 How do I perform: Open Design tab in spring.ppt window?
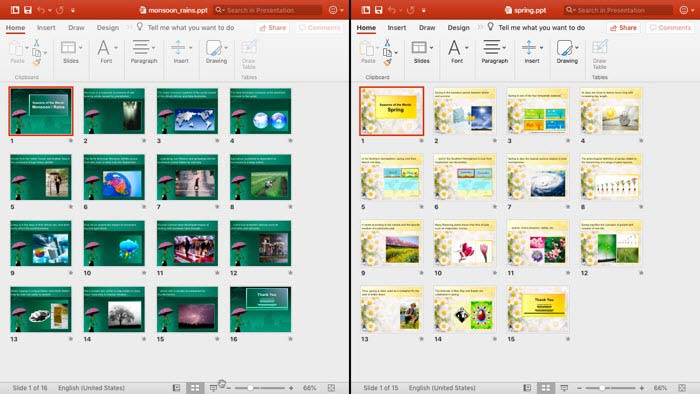(x=458, y=27)
